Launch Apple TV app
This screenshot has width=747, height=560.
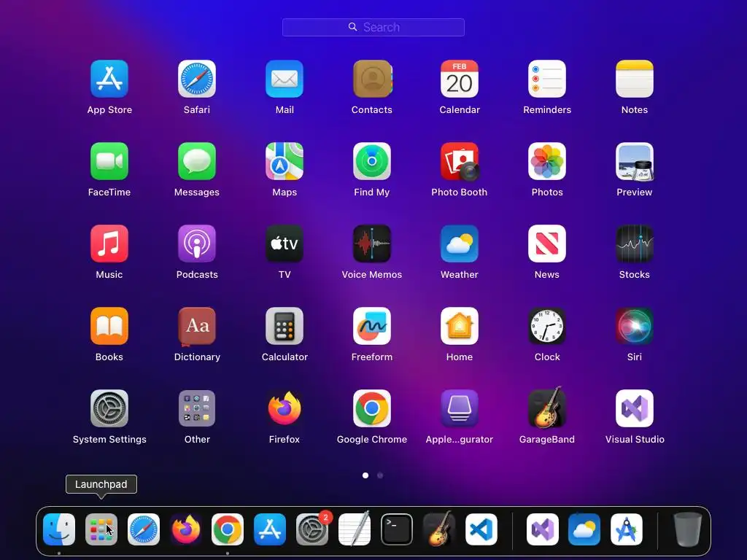tap(285, 244)
